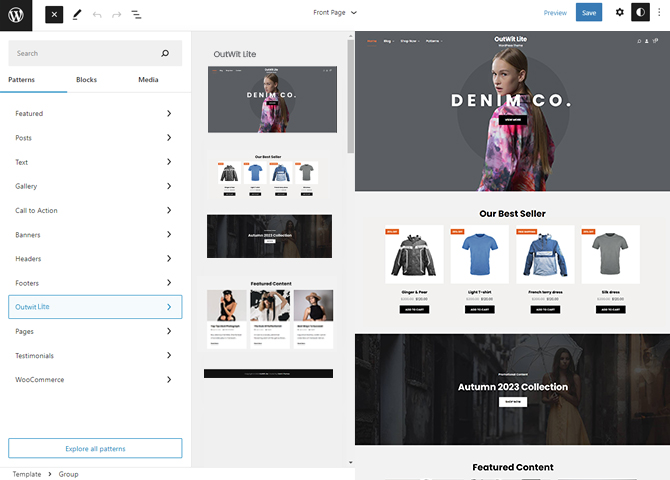Switch to the Blocks tab
This screenshot has width=670, height=480.
86,80
